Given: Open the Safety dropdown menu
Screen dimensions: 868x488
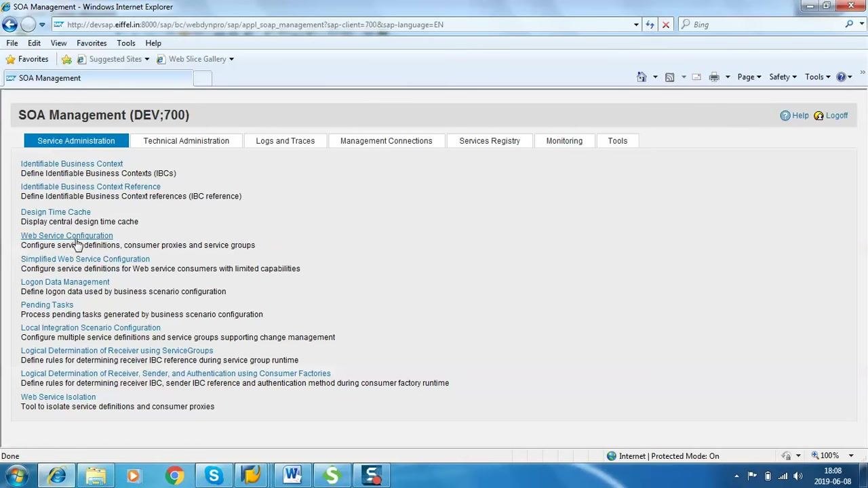Looking at the screenshot, I should (x=783, y=77).
